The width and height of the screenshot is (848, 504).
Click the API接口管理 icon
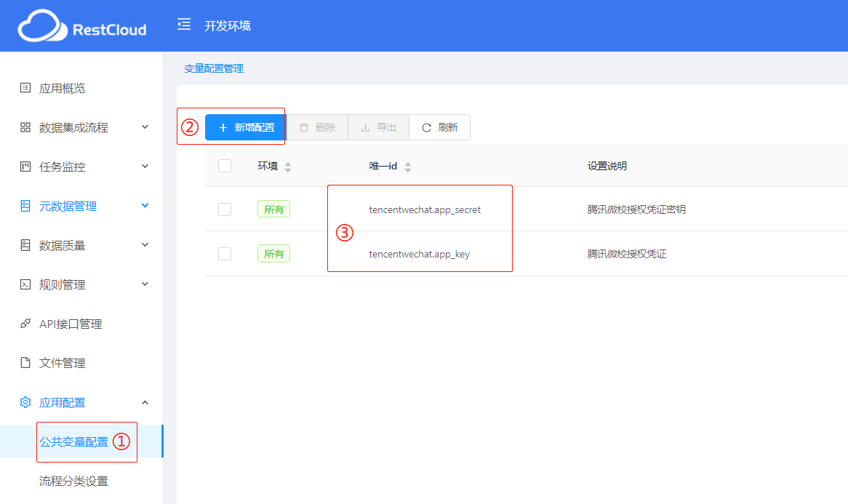coord(25,324)
